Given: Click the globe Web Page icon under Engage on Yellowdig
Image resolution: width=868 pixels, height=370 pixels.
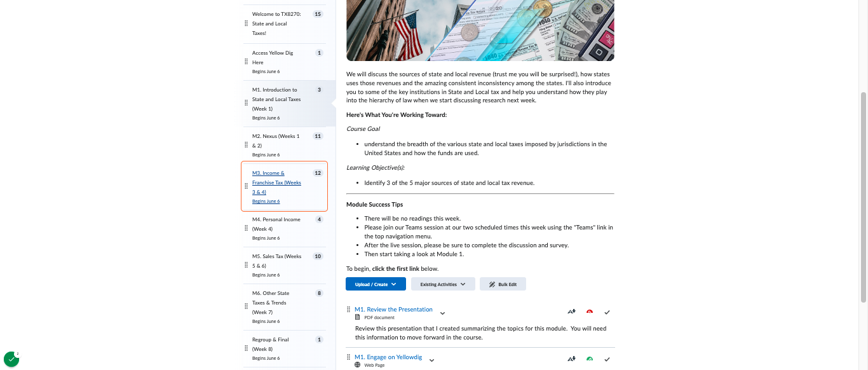Looking at the screenshot, I should pos(358,365).
